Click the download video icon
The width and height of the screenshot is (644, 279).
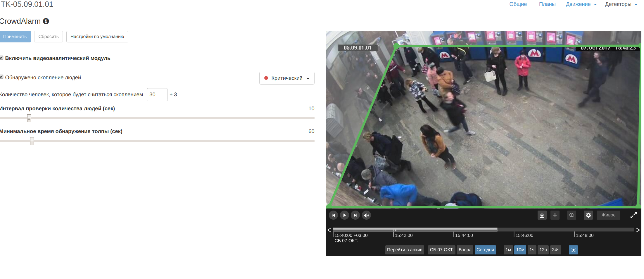coord(542,215)
